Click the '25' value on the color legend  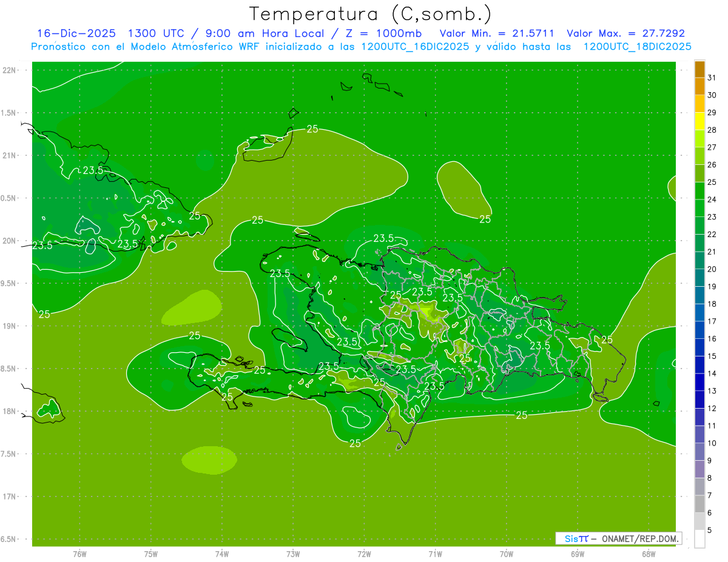[712, 182]
